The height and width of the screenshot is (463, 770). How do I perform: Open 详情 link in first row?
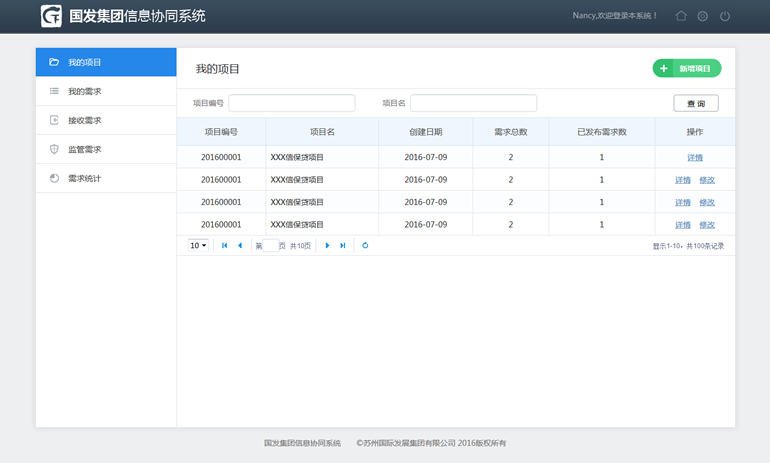pyautogui.click(x=695, y=158)
